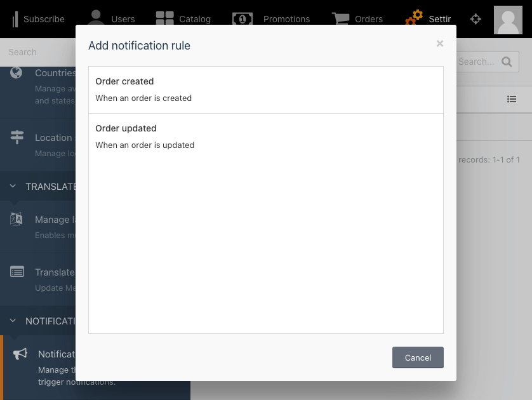Image resolution: width=532 pixels, height=400 pixels.
Task: Collapse the TRANSLATE section chevron
Action: (13, 186)
